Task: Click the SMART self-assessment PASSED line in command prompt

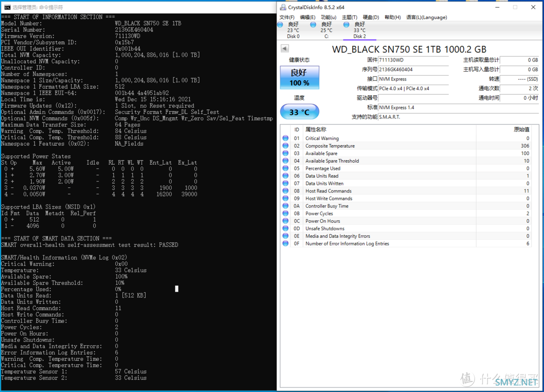Action: tap(90, 245)
